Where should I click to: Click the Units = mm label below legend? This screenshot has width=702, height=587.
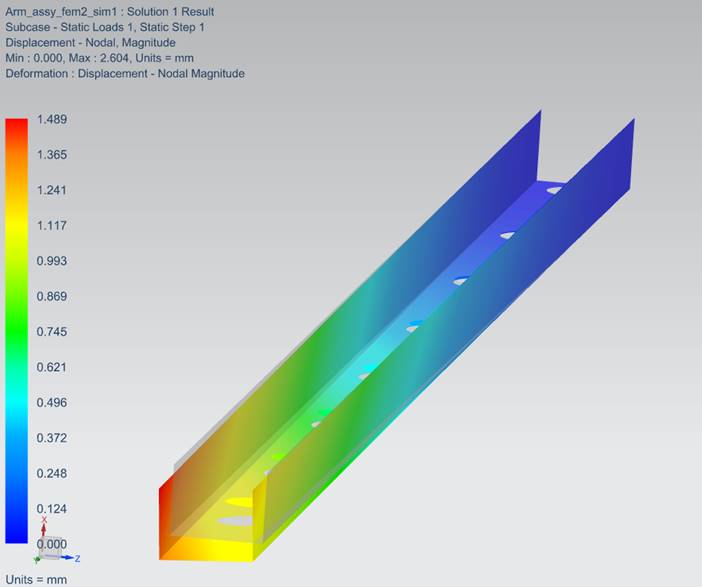[35, 580]
